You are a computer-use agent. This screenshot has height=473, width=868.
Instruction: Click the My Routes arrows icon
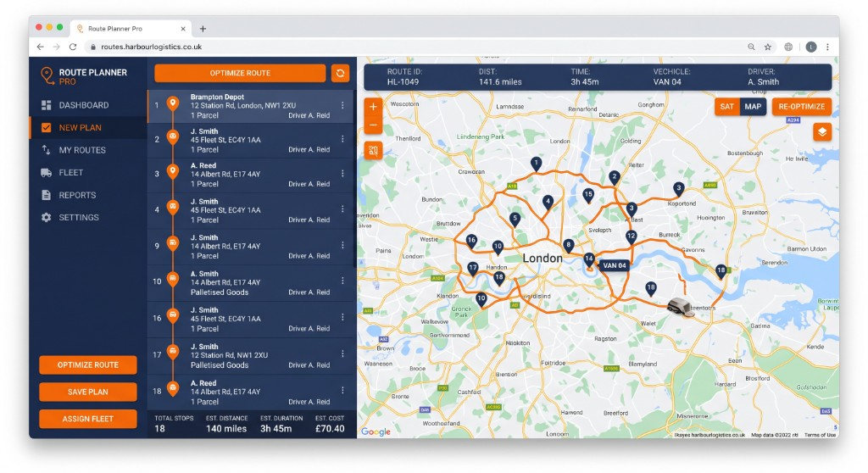pyautogui.click(x=46, y=150)
